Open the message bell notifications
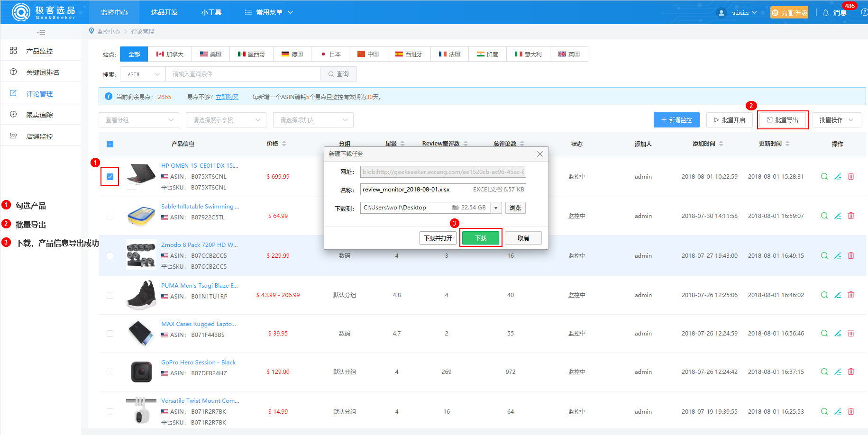Image resolution: width=868 pixels, height=435 pixels. click(826, 13)
